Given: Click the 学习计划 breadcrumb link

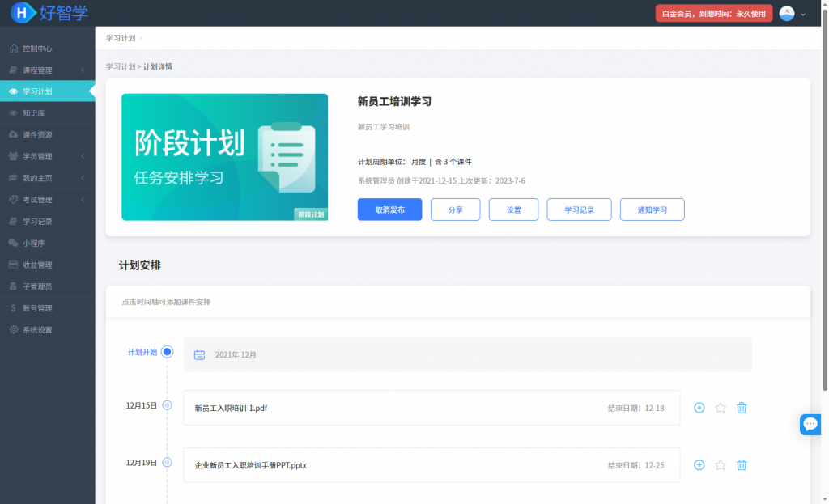Looking at the screenshot, I should [121, 66].
